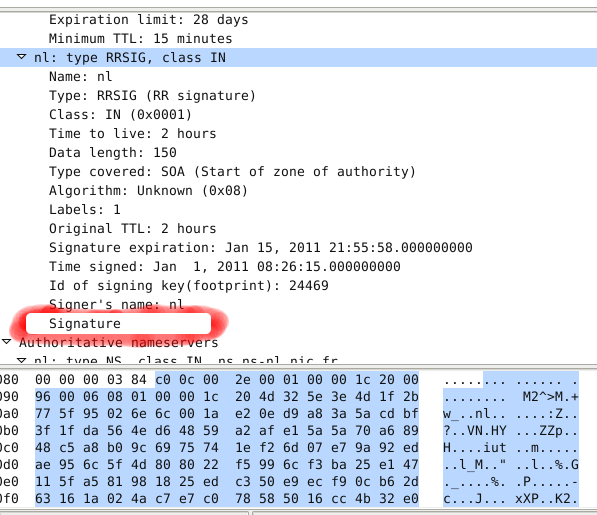Select the Signature field row
Viewport: 597px width, 515px height.
click(298, 324)
